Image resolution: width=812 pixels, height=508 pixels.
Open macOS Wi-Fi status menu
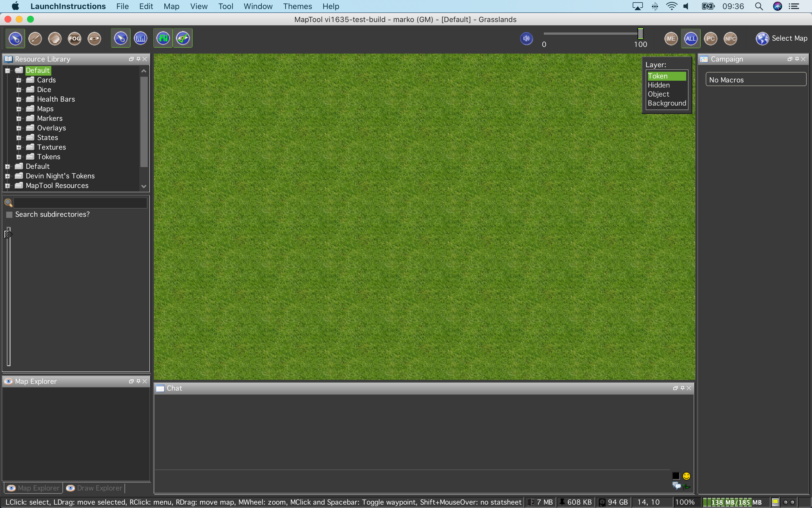click(x=671, y=6)
